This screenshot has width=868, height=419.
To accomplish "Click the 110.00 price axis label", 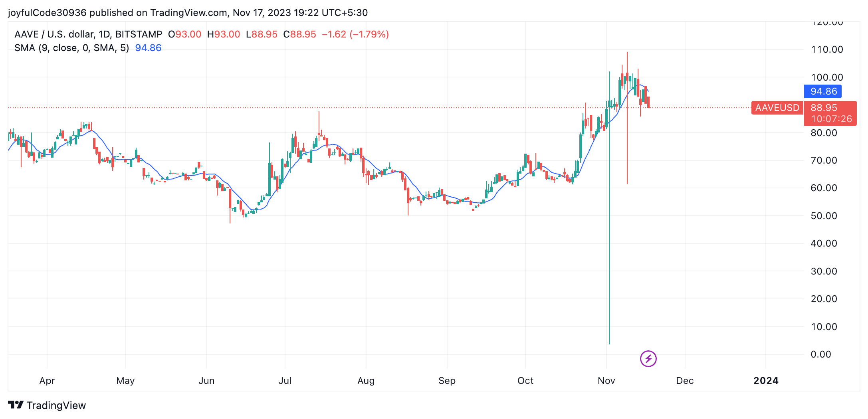I will tap(827, 49).
